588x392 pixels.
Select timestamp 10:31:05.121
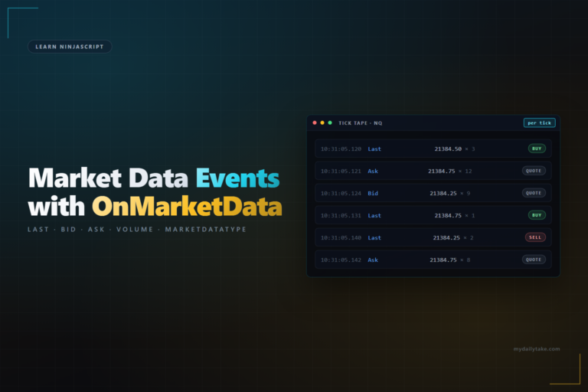pos(341,171)
